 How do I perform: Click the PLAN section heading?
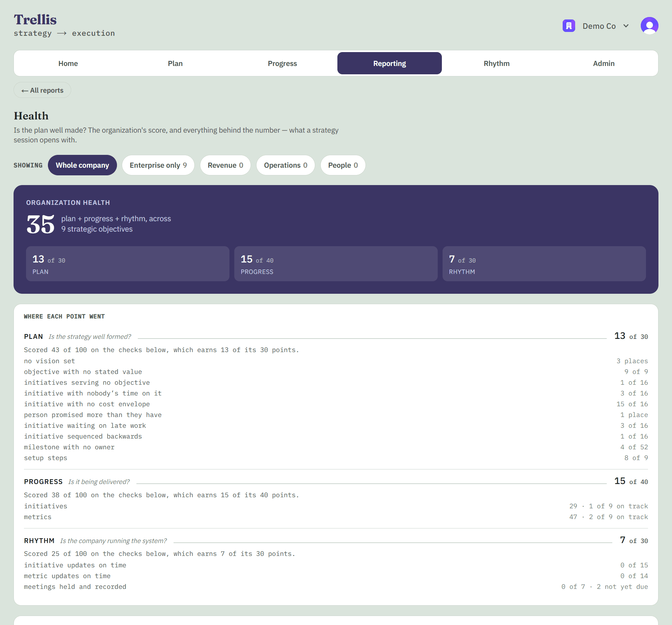click(33, 336)
